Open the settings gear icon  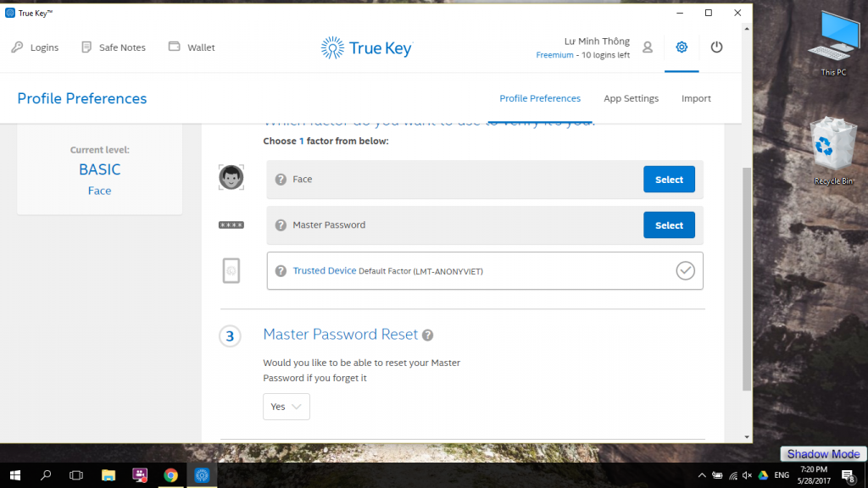pos(682,47)
